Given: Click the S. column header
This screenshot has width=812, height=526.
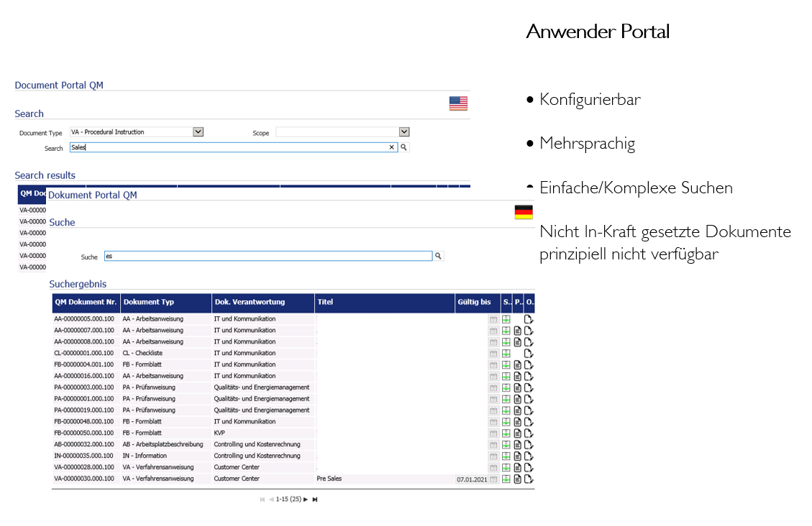Looking at the screenshot, I should (x=506, y=303).
